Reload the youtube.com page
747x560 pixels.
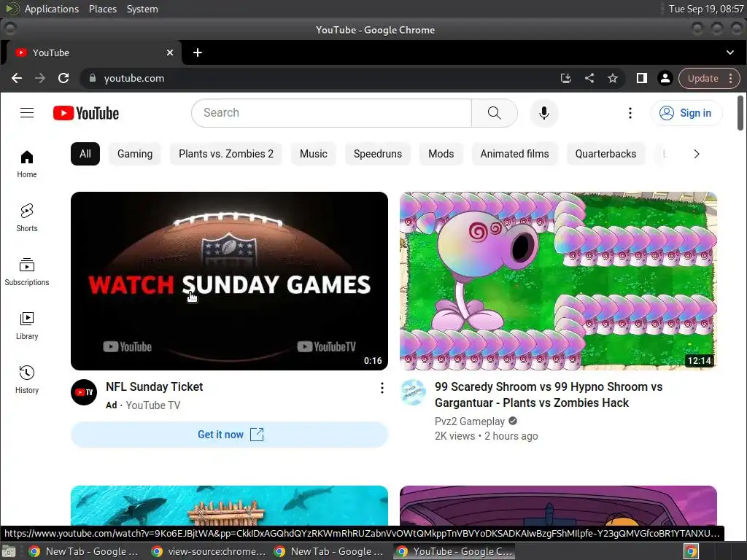point(63,78)
